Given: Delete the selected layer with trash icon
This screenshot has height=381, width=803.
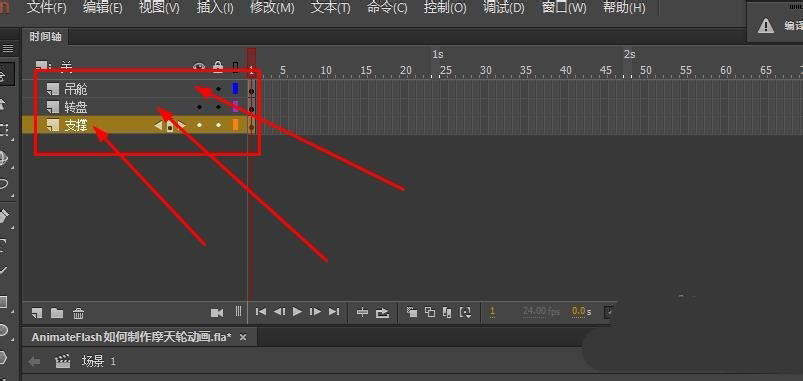Looking at the screenshot, I should coord(78,312).
